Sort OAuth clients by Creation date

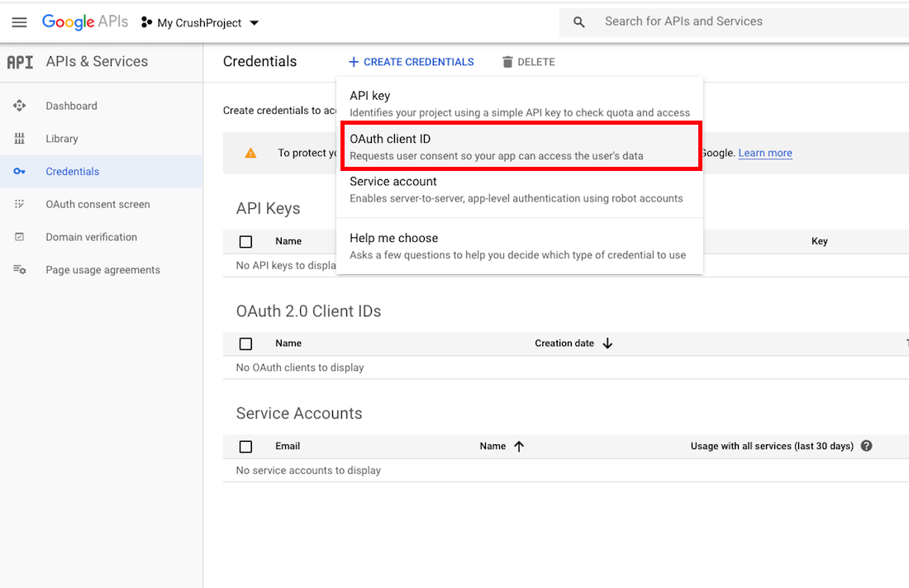(x=564, y=343)
